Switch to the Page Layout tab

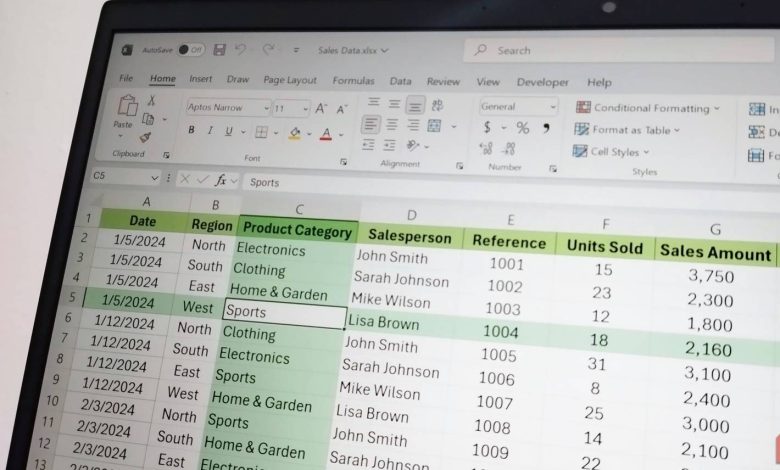[290, 80]
